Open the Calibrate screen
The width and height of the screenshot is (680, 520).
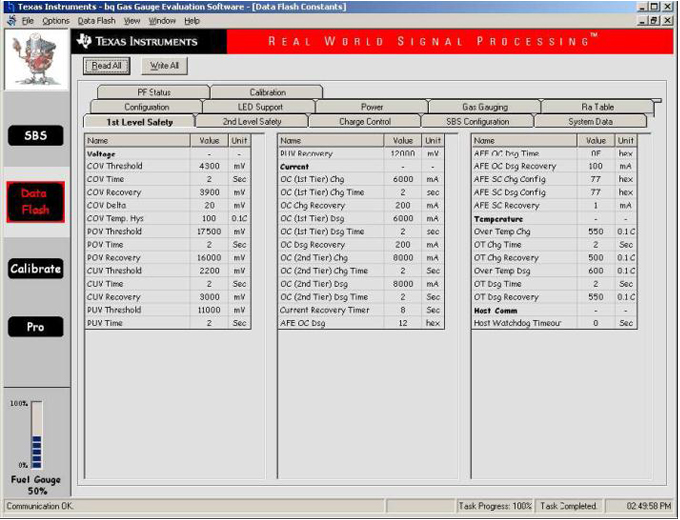coord(36,269)
